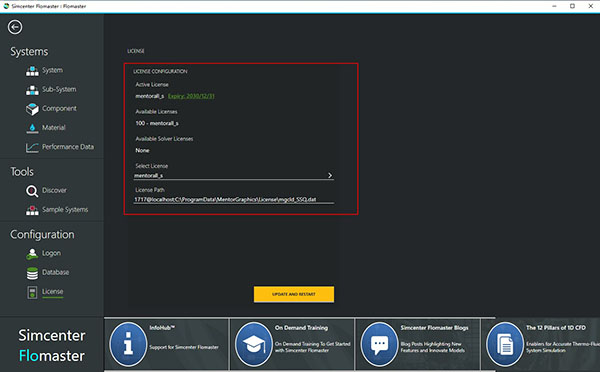This screenshot has width=600, height=372.
Task: Click the back arrow icon
Action: click(15, 27)
